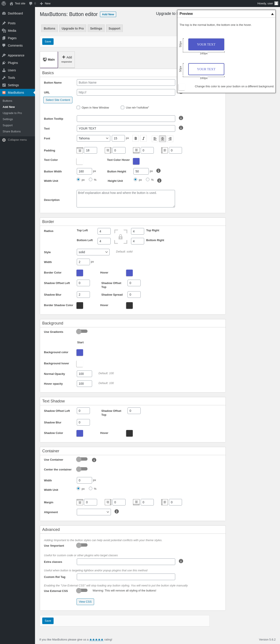Click the bottom Save button
The height and width of the screenshot is (644, 280).
(x=48, y=621)
